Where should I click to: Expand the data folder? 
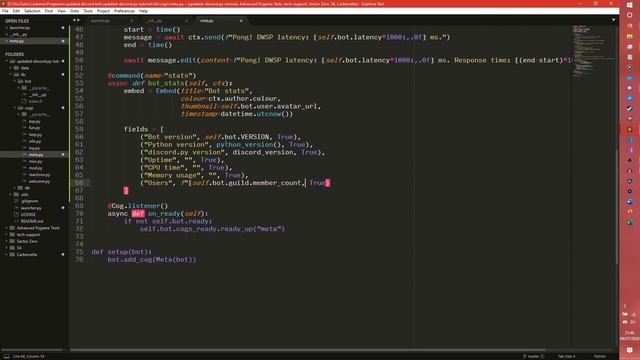pos(11,68)
